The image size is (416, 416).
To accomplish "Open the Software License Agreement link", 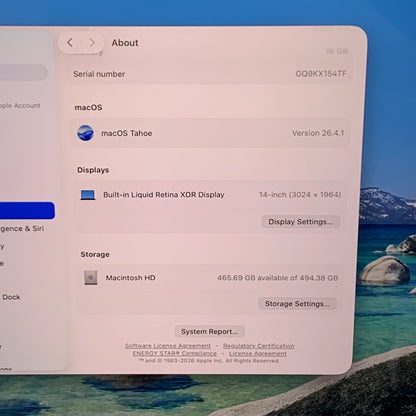I will click(168, 346).
